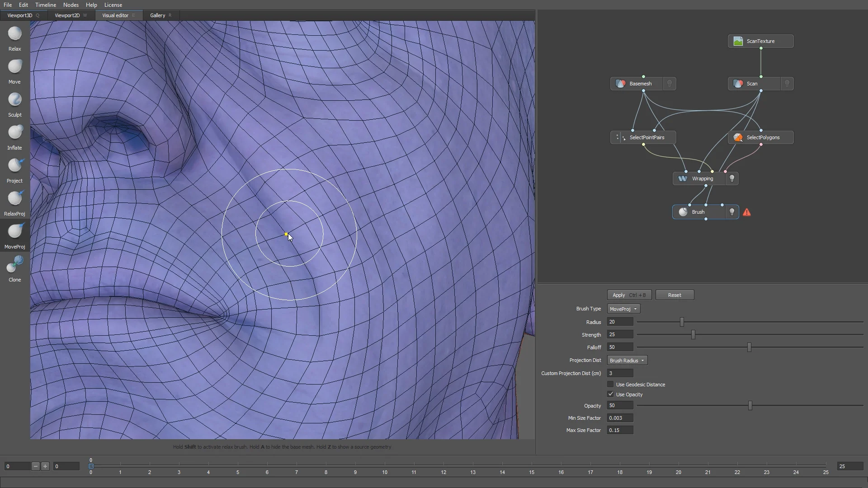Click the warning icon beside Brush node
The image size is (868, 488).
tap(747, 212)
